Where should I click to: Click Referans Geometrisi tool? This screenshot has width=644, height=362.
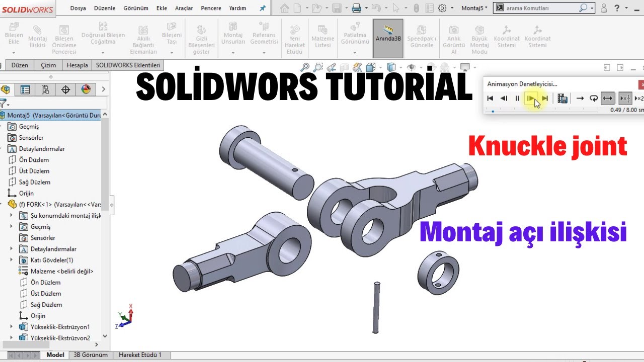point(264,33)
